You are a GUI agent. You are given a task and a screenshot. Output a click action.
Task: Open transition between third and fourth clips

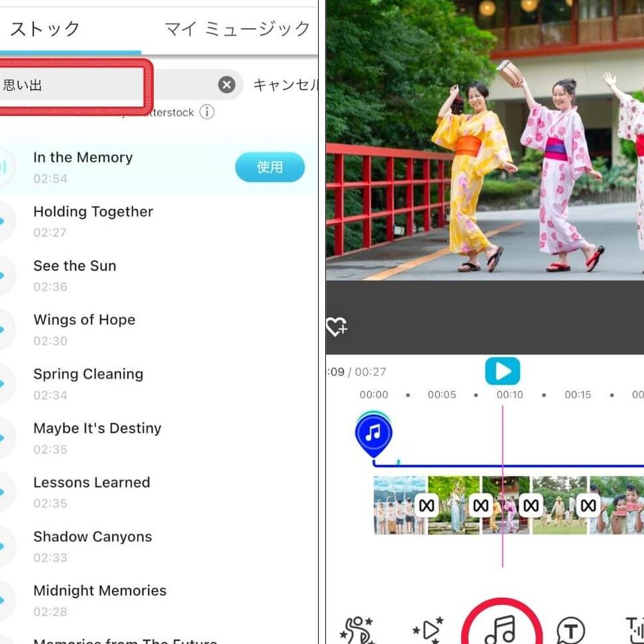pyautogui.click(x=531, y=506)
